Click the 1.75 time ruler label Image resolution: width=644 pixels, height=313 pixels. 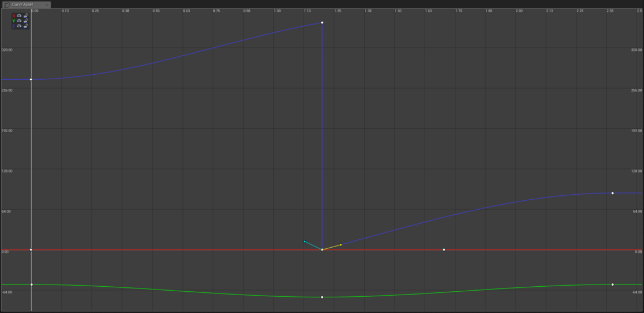(x=459, y=11)
